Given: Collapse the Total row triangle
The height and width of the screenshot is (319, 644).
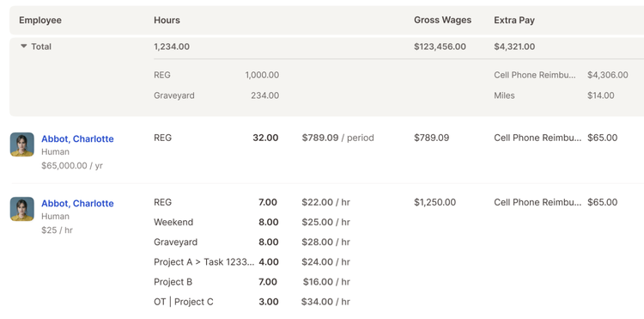Looking at the screenshot, I should [24, 46].
